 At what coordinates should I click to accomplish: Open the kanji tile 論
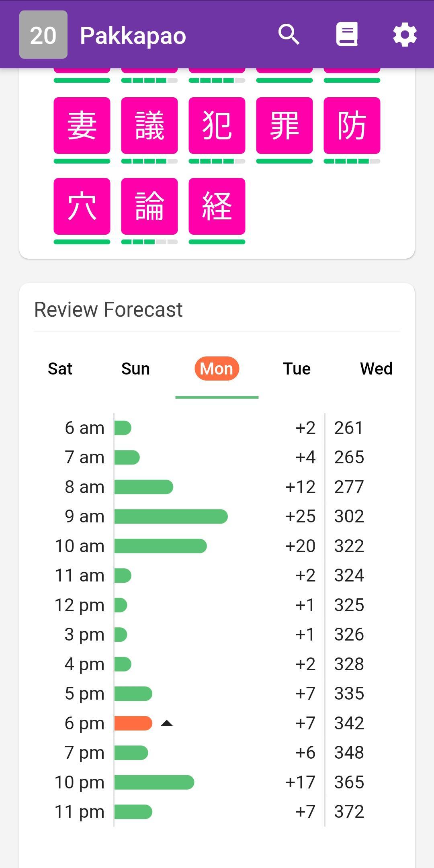click(149, 206)
